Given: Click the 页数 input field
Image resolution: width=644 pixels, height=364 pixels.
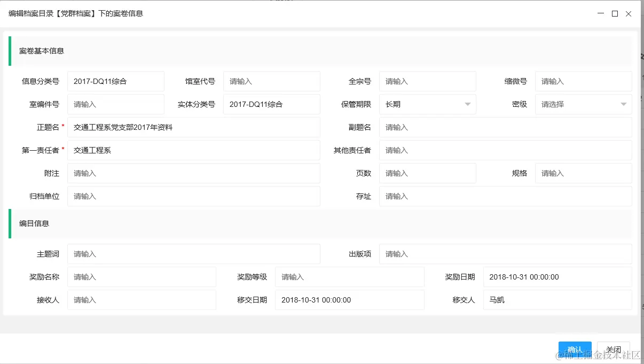Looking at the screenshot, I should click(427, 173).
